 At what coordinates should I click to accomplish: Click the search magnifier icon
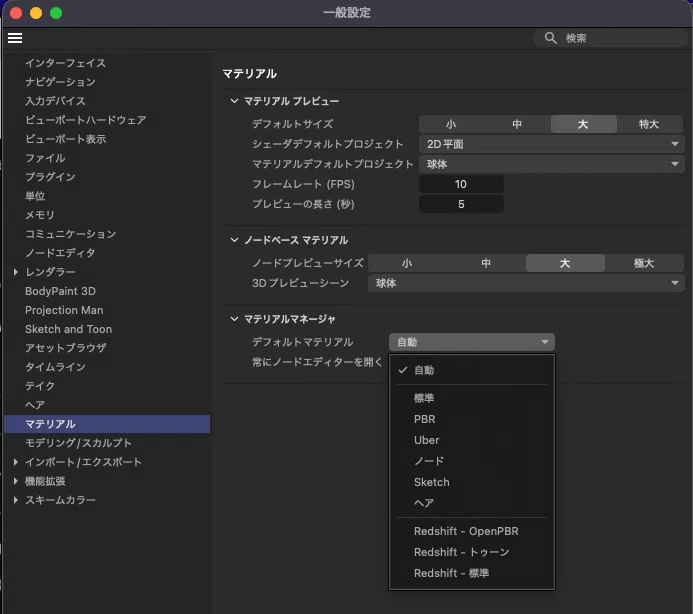pyautogui.click(x=551, y=38)
